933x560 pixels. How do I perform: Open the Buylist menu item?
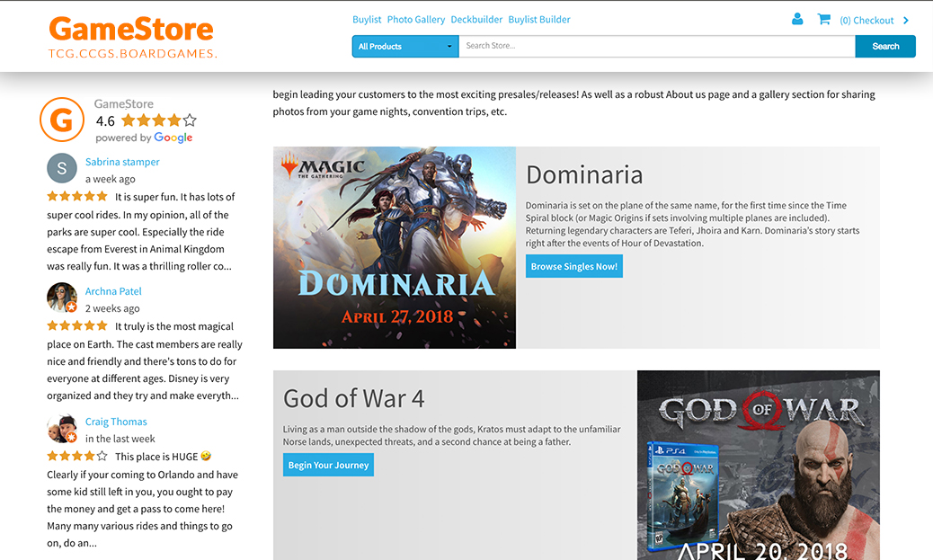point(367,20)
